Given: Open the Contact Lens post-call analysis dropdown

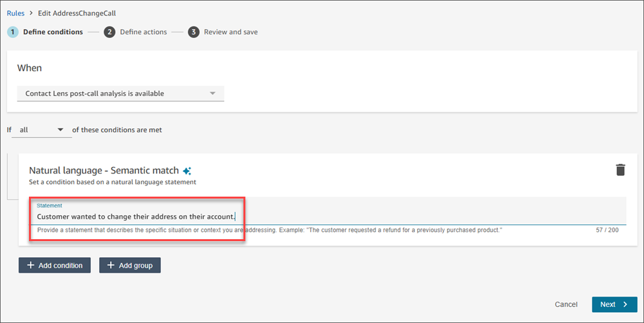Looking at the screenshot, I should click(120, 93).
